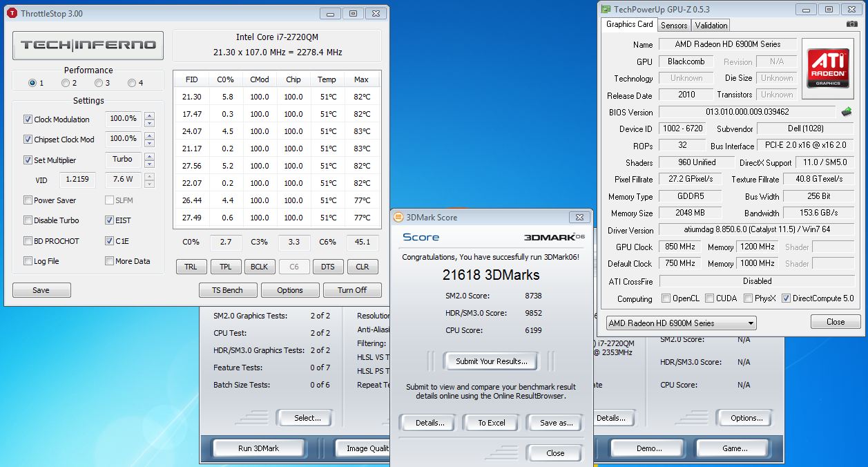Export the score with To Excel
Viewport: 868px width, 467px height.
[x=492, y=423]
